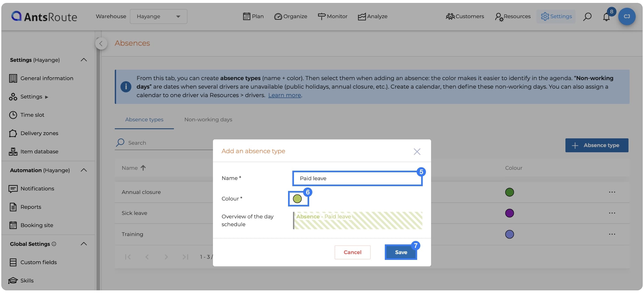Open the Sick leave more options menu
Image resolution: width=644 pixels, height=293 pixels.
612,213
